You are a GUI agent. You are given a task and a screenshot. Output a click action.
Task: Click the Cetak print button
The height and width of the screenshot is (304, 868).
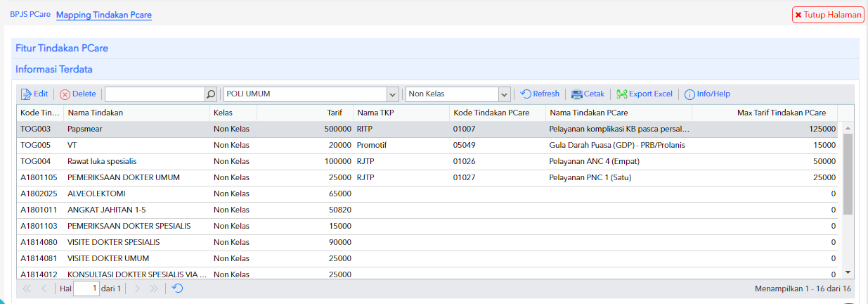pyautogui.click(x=588, y=94)
